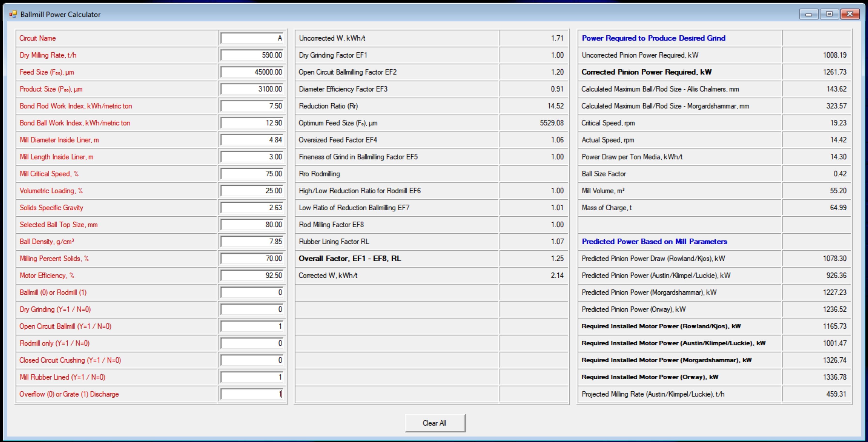Viewport: 868px width, 442px height.
Task: Click the Circuit Name input field
Action: [x=252, y=38]
